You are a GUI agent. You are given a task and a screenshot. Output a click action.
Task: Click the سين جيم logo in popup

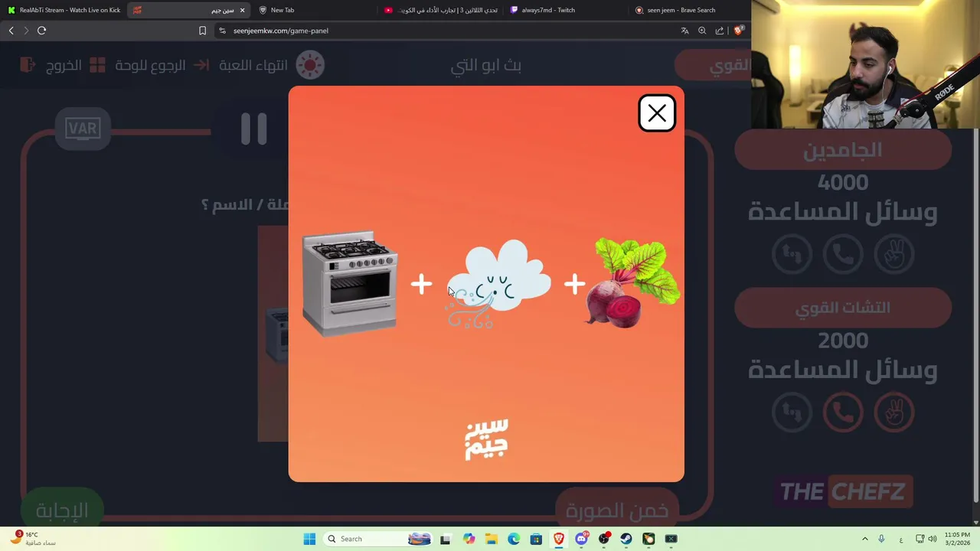tap(486, 439)
